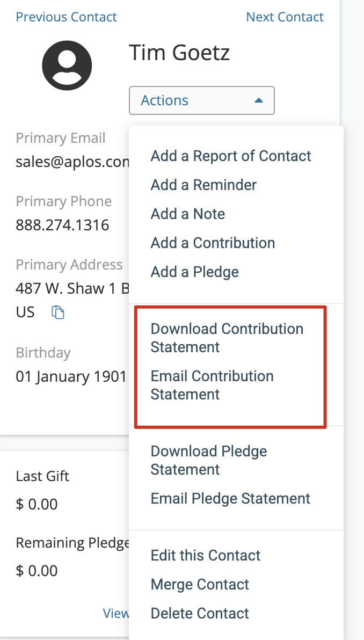Select Add a Pledge

195,272
